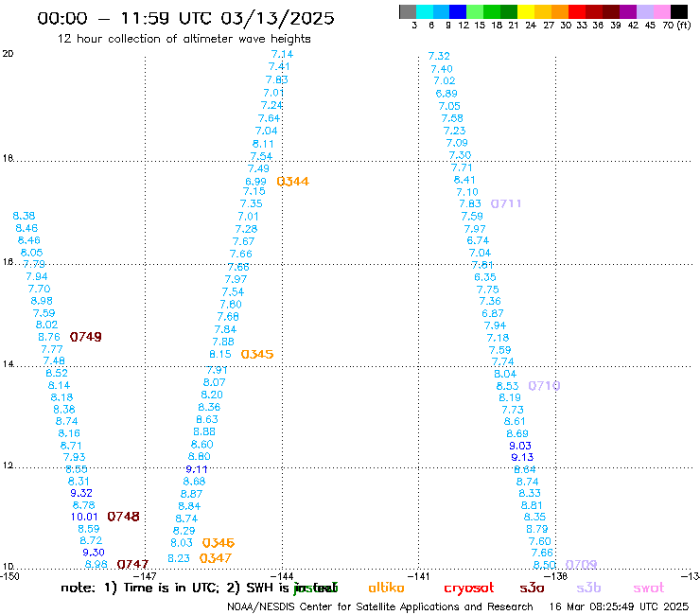The height and width of the screenshot is (615, 700).
Task: Select the s3b satellite legend label
Action: [x=588, y=588]
